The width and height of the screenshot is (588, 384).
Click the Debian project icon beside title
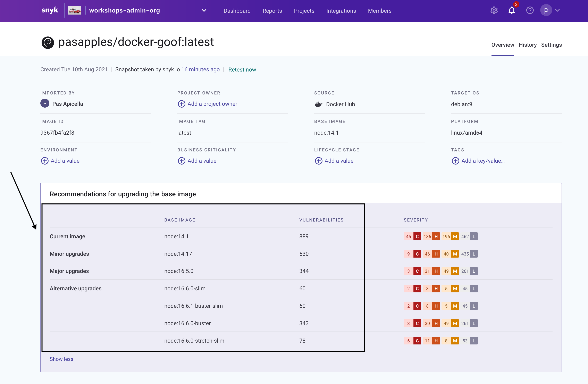(x=48, y=42)
